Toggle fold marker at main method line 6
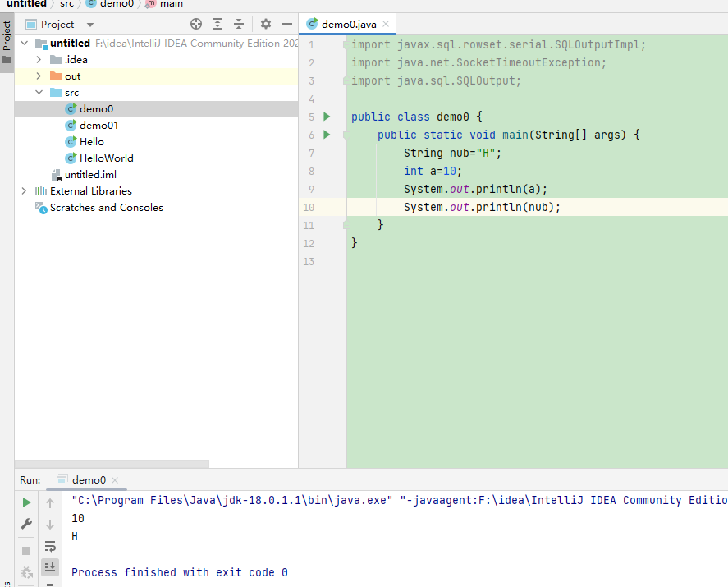 point(346,135)
